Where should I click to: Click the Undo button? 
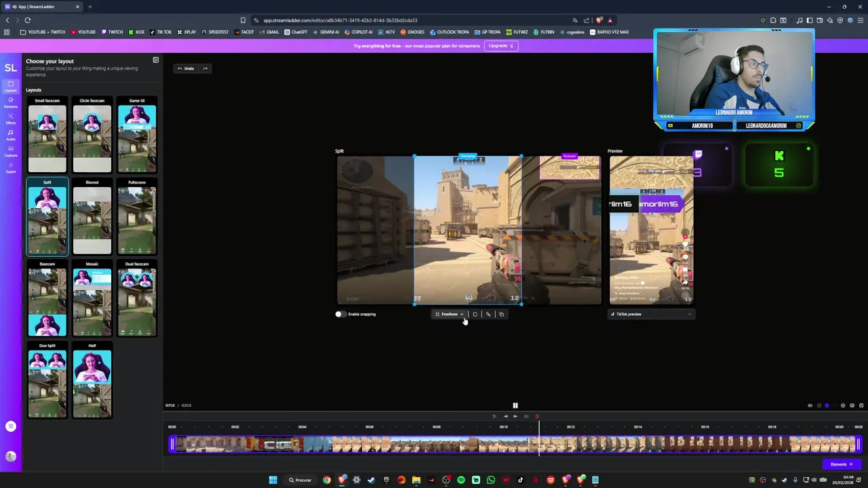point(186,68)
